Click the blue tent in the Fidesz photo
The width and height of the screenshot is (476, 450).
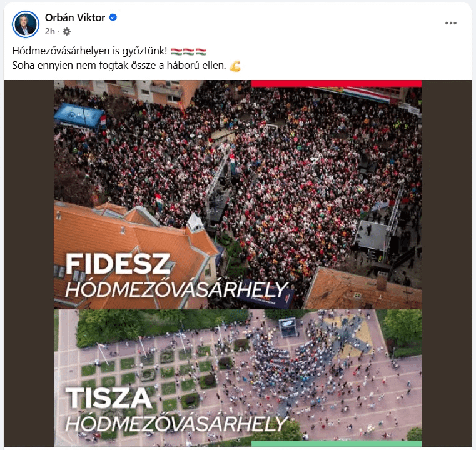(79, 115)
